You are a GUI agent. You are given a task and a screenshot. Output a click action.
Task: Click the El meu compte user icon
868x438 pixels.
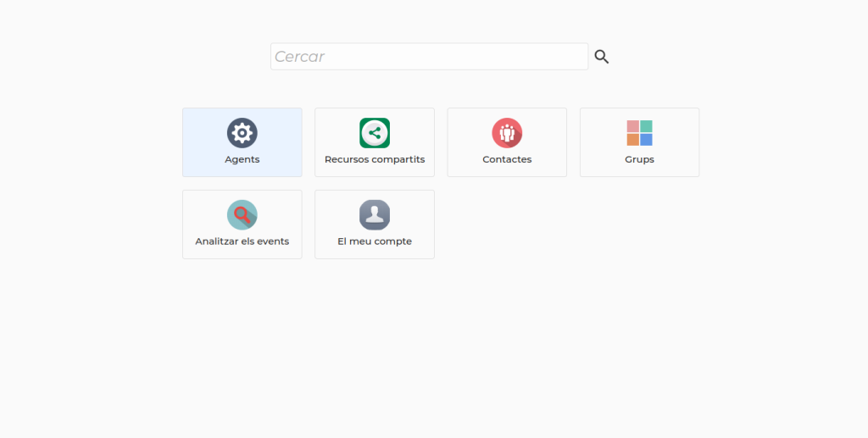point(375,215)
